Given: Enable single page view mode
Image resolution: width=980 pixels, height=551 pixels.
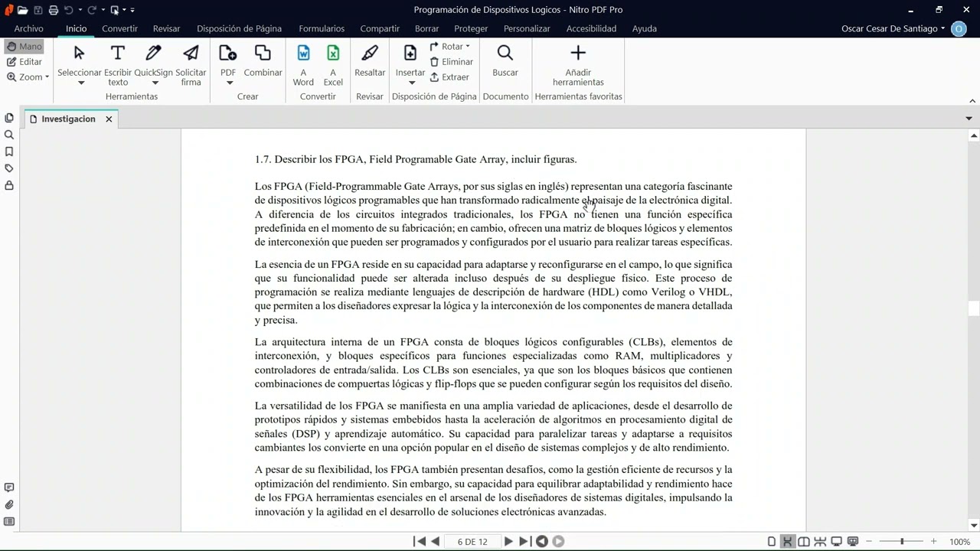Looking at the screenshot, I should pyautogui.click(x=772, y=541).
